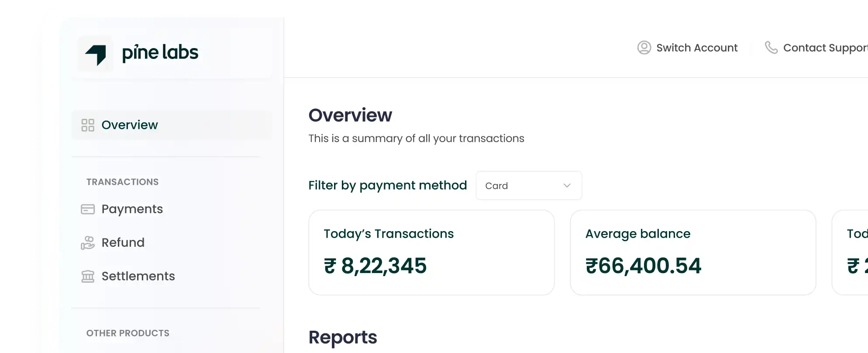This screenshot has width=868, height=353.
Task: Click the Switch Account profile icon
Action: pos(644,48)
